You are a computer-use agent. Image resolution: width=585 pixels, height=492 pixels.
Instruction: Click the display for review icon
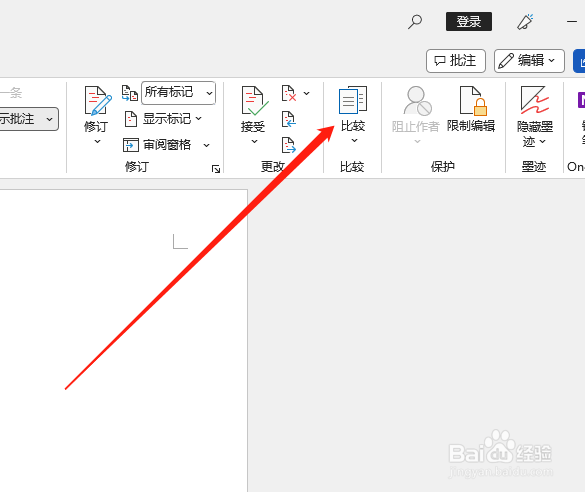pos(130,93)
